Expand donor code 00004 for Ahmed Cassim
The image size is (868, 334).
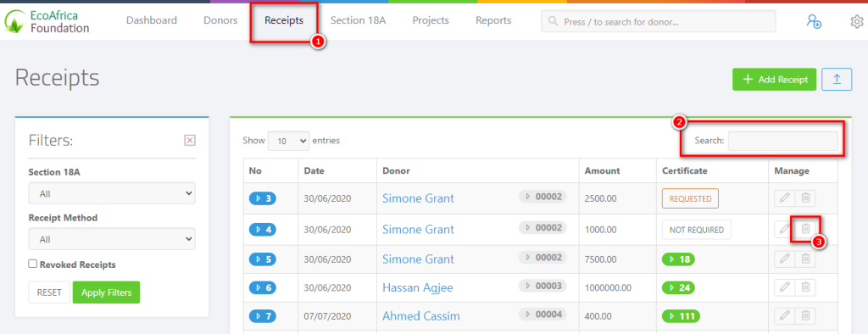pyautogui.click(x=542, y=314)
